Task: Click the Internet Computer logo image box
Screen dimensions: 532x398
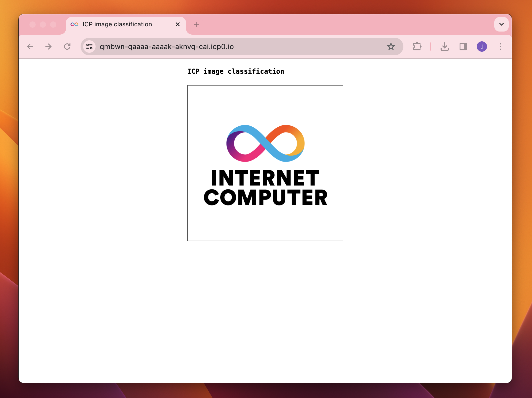Action: coord(265,163)
